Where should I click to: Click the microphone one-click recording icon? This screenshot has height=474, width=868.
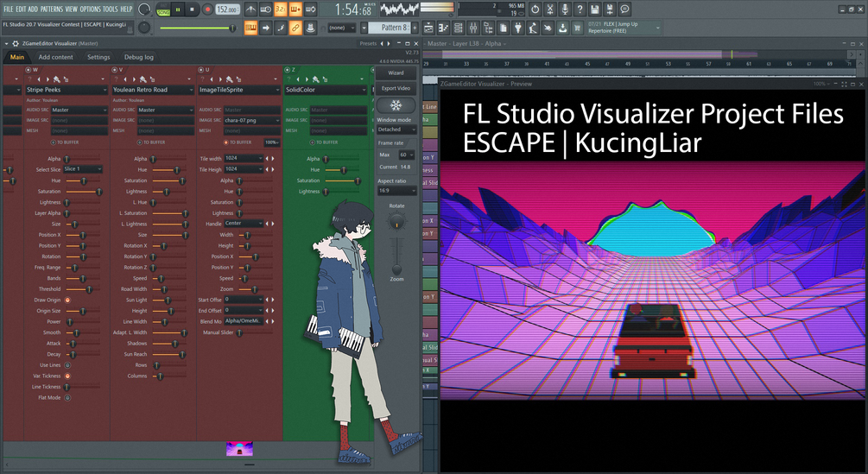[565, 9]
